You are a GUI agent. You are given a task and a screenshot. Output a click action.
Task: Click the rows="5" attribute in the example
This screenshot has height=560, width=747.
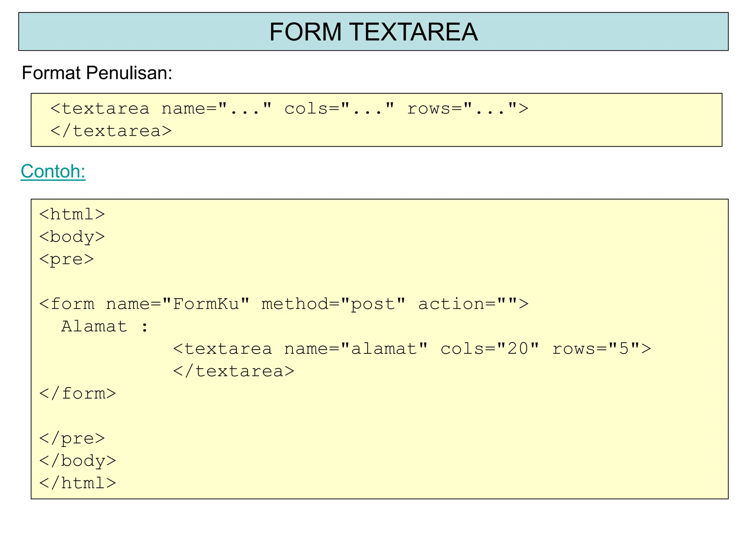pos(601,349)
